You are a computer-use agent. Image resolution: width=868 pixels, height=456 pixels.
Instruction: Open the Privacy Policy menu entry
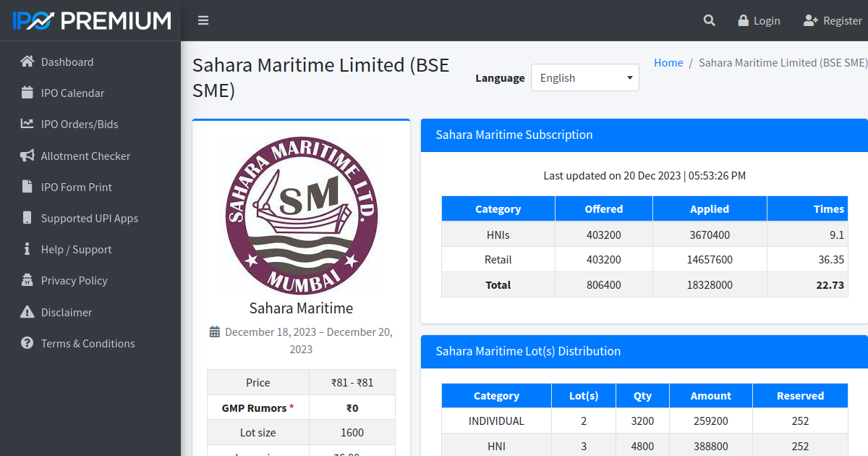pyautogui.click(x=72, y=280)
